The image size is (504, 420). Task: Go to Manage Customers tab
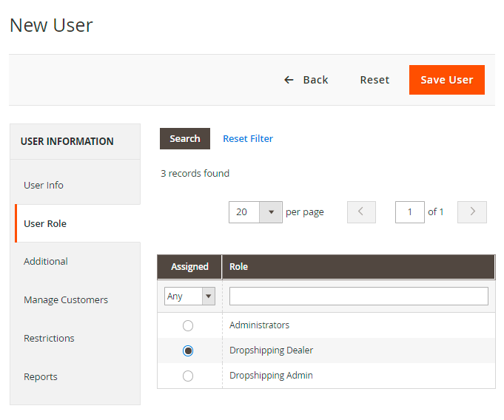coord(66,299)
